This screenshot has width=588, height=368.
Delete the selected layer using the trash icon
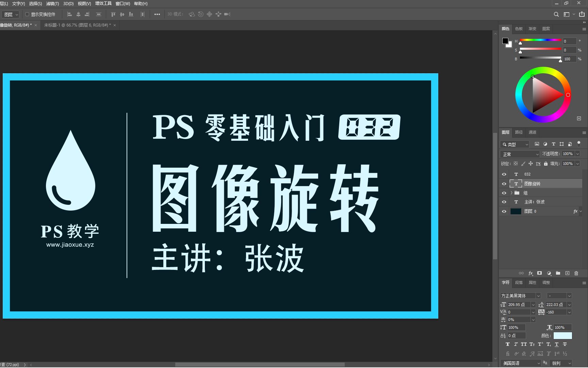pyautogui.click(x=576, y=273)
